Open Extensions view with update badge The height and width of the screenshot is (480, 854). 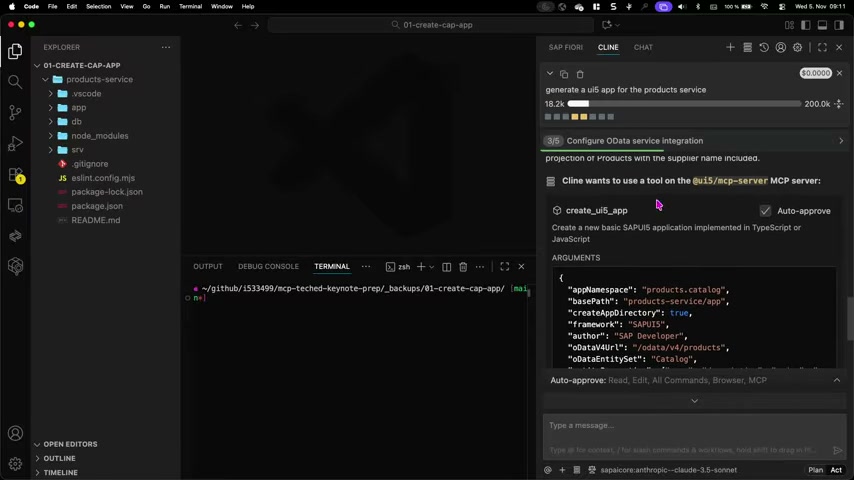pyautogui.click(x=15, y=175)
